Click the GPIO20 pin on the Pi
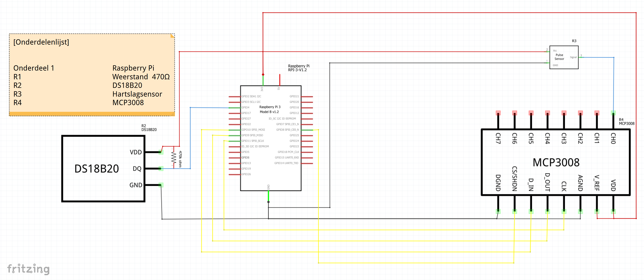Viewport: 644px width, 280px height. (x=307, y=102)
